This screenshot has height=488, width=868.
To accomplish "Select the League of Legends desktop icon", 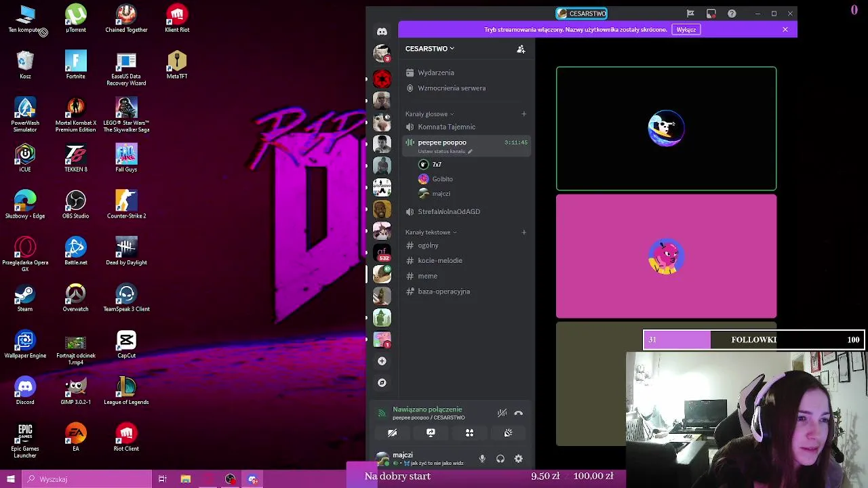I will [x=126, y=391].
